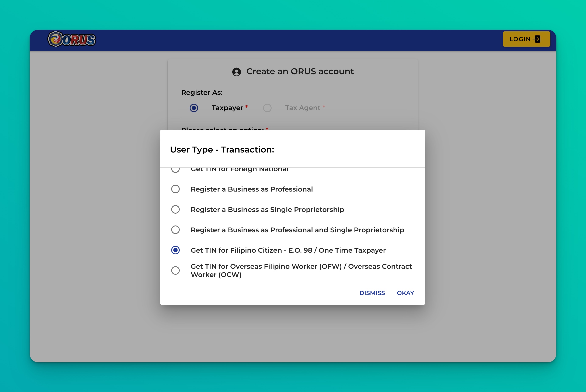Click the DISMISS button

click(x=372, y=293)
